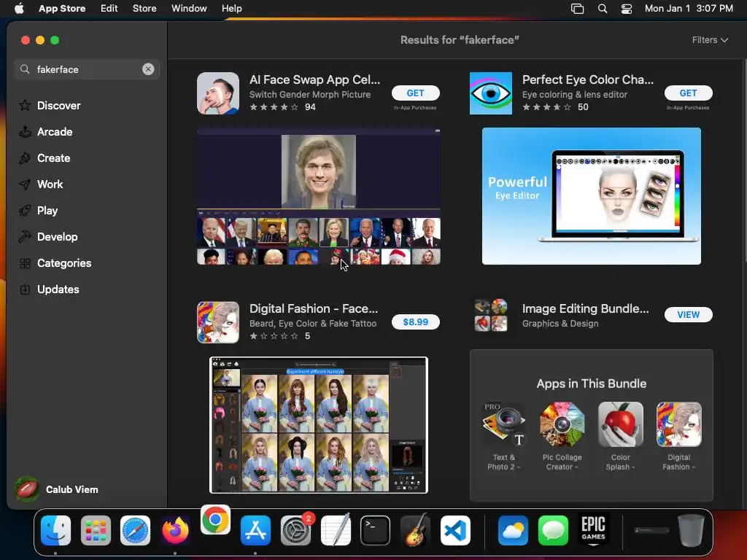Open the Image Editing Bundle icon

491,315
